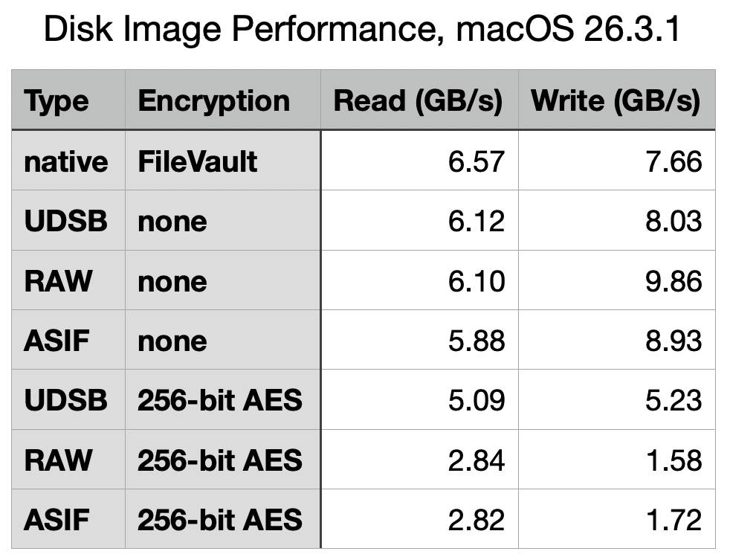
Task: Select the 6.57 read speed cell
Action: (477, 161)
